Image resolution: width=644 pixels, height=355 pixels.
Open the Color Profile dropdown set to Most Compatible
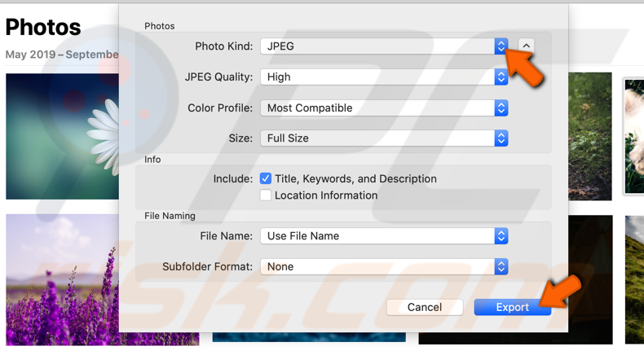tap(384, 108)
